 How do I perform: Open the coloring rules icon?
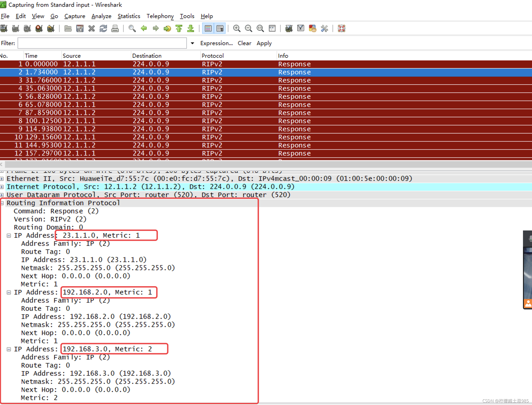click(312, 28)
